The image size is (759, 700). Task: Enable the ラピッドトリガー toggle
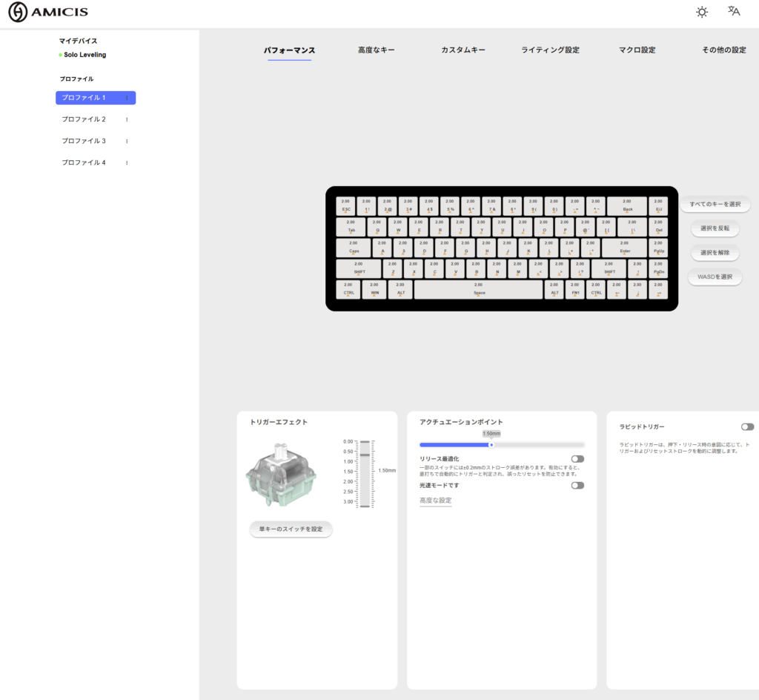coord(747,427)
